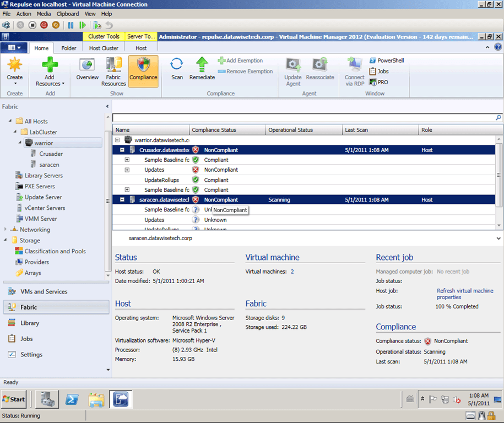504x423 pixels.
Task: Expand the Networking tree node
Action: [5, 229]
